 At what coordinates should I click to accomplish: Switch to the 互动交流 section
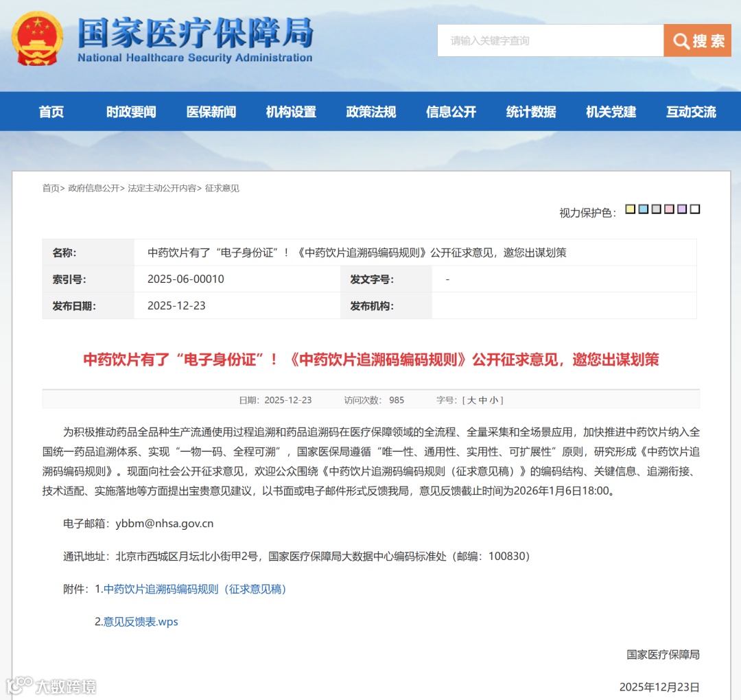click(x=691, y=111)
